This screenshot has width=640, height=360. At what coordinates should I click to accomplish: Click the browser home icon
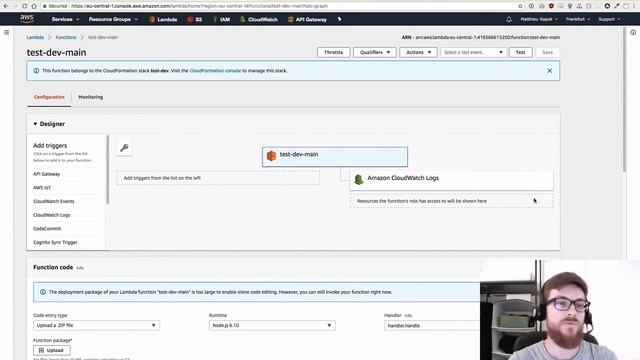tap(34, 6)
